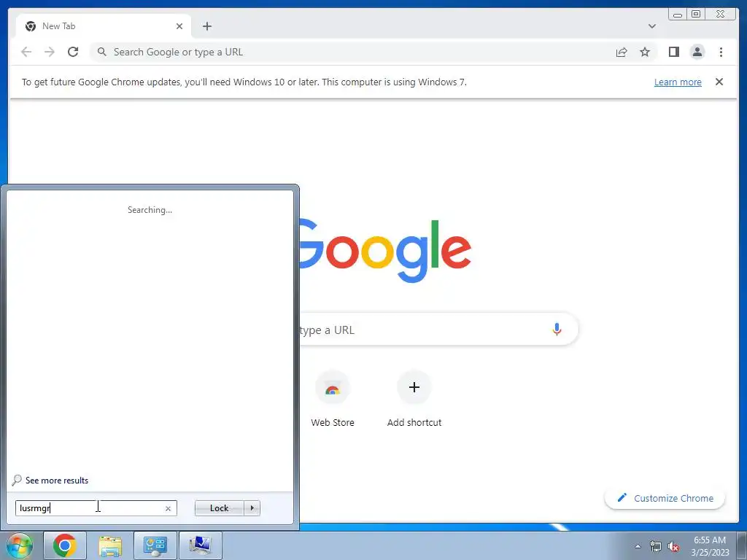Image resolution: width=747 pixels, height=560 pixels.
Task: Click the Lock button
Action: [x=219, y=508]
